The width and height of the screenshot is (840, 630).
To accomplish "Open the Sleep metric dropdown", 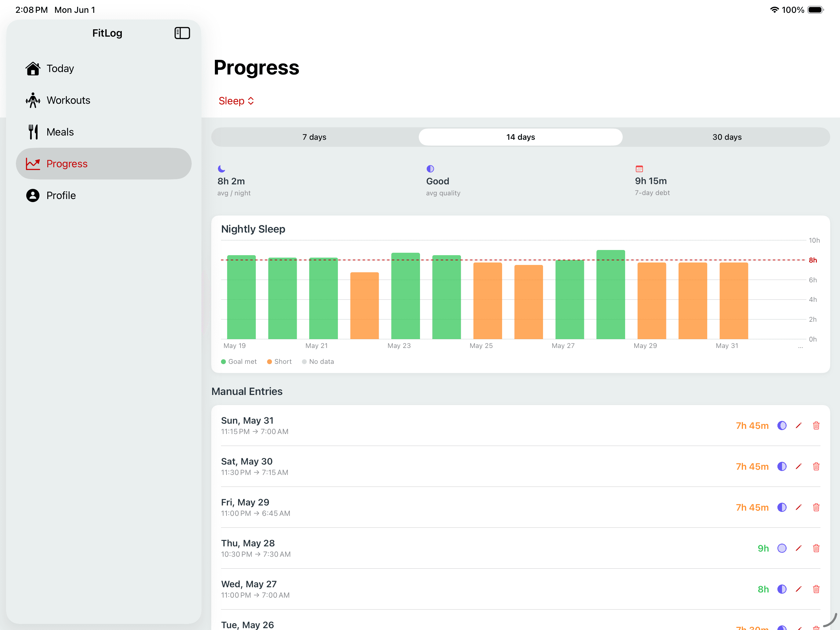I will coord(236,101).
